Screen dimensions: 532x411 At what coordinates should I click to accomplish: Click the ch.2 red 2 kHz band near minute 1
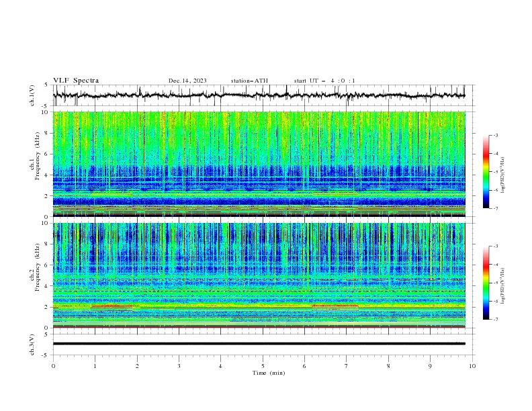pos(112,306)
